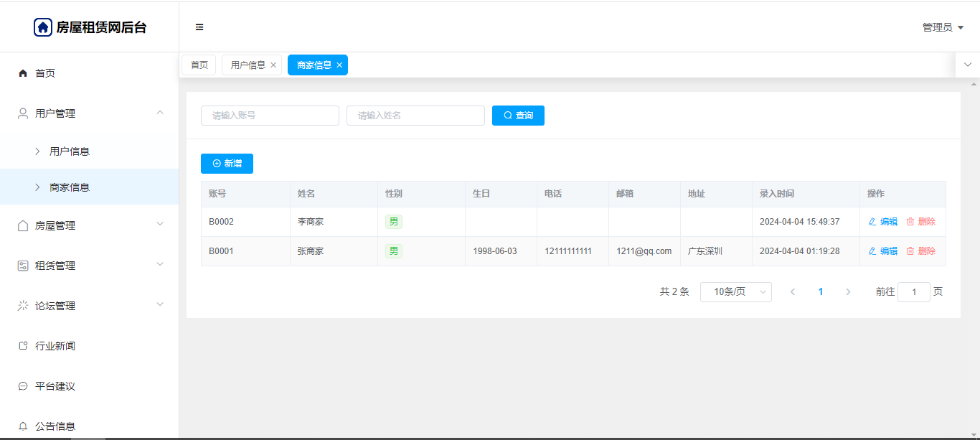This screenshot has width=980, height=440.
Task: Expand the 租赁管理 sidebar menu
Action: click(x=89, y=266)
